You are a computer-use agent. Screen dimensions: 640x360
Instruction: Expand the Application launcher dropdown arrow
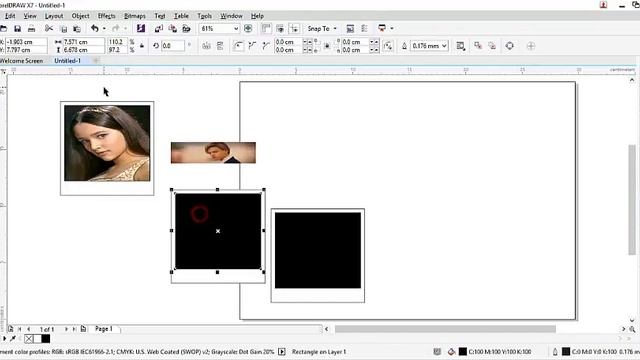pyautogui.click(x=392, y=29)
